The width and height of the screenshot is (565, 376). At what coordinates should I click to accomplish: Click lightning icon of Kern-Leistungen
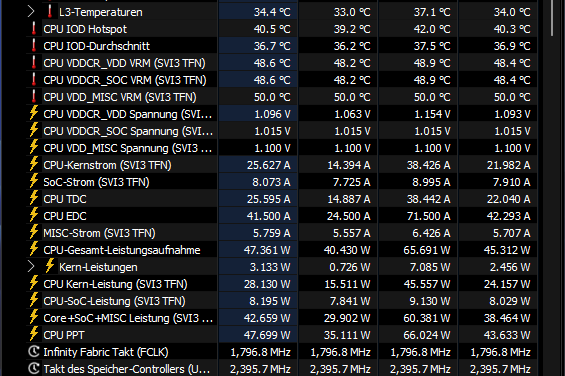tap(50, 266)
